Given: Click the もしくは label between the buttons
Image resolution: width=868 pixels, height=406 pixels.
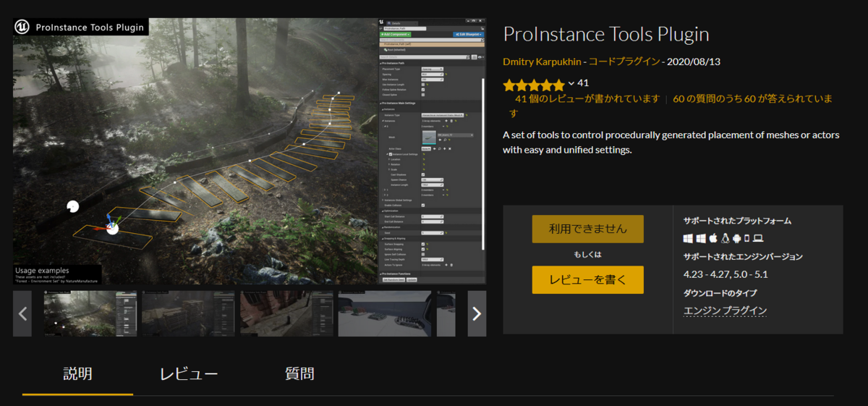Looking at the screenshot, I should click(x=587, y=254).
